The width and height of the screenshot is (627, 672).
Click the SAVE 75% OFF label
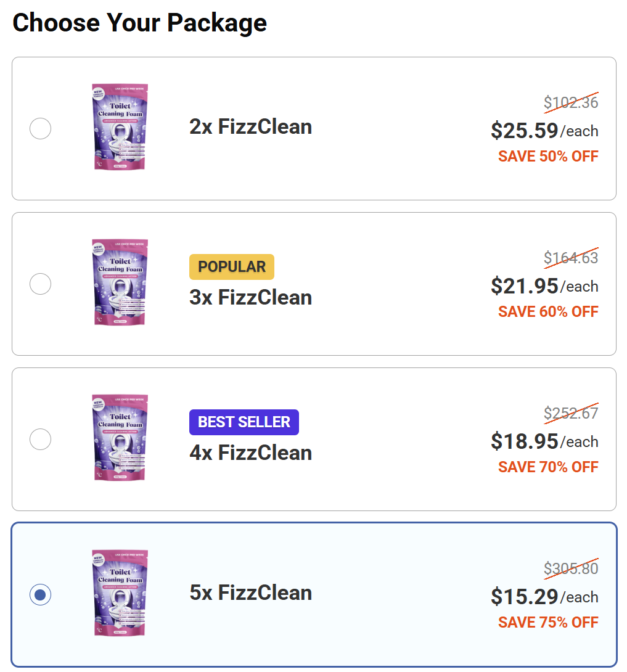coord(547,622)
